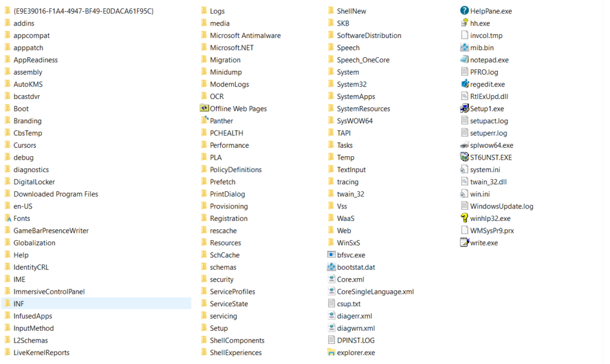Click the WindowsUpdate.log file name
Image resolution: width=610 pixels, height=364 pixels.
point(502,206)
